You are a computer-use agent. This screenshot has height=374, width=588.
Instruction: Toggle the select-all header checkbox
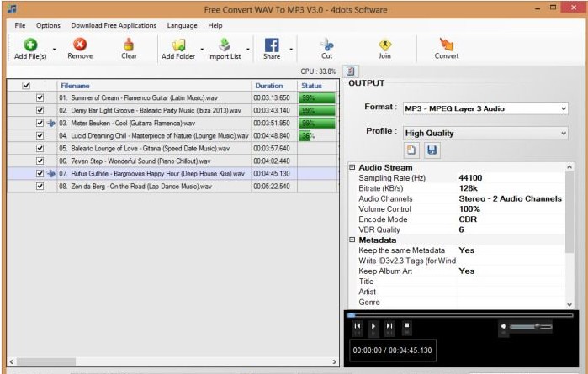coord(26,86)
